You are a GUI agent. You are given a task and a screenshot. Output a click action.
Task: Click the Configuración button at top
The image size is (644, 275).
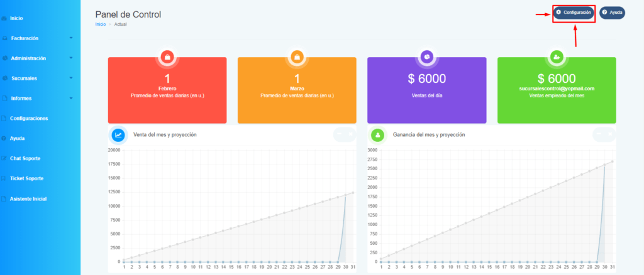(574, 13)
